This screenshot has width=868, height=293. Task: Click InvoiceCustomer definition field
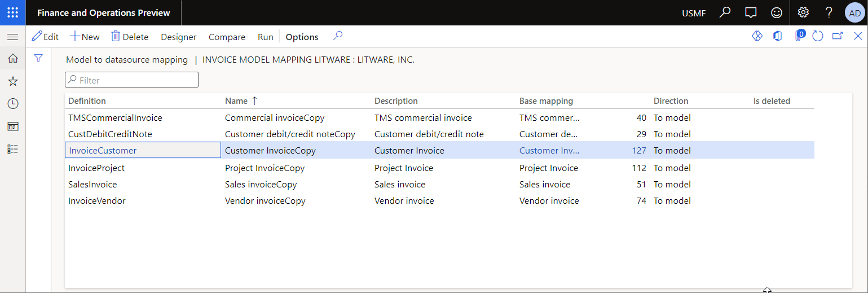click(143, 150)
